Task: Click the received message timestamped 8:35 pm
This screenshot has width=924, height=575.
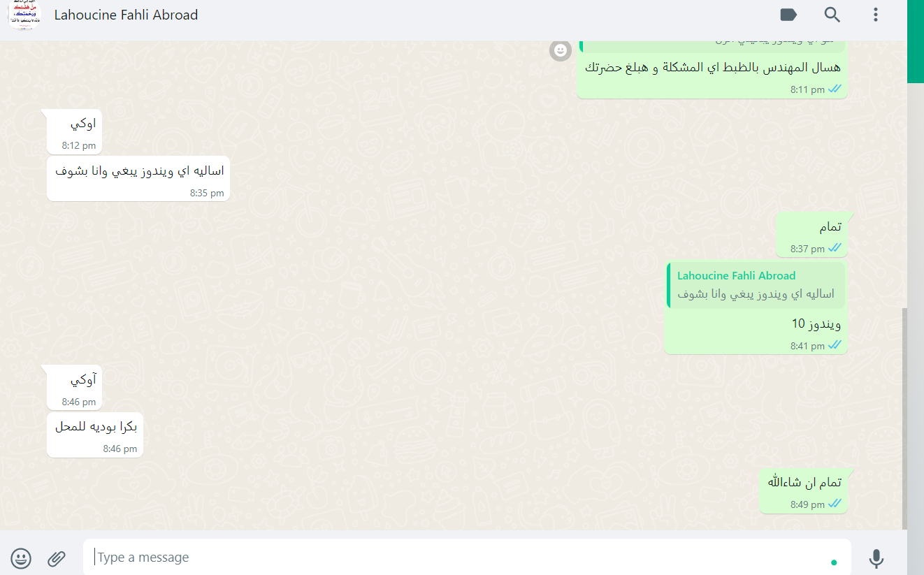Action: [138, 178]
